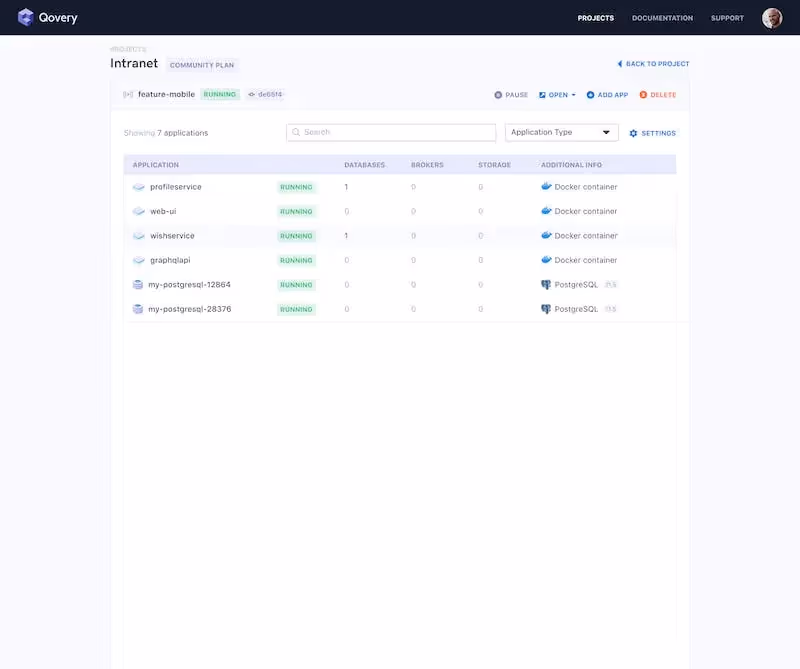Toggle the RUNNING badge next to feature-mobile

221,93
